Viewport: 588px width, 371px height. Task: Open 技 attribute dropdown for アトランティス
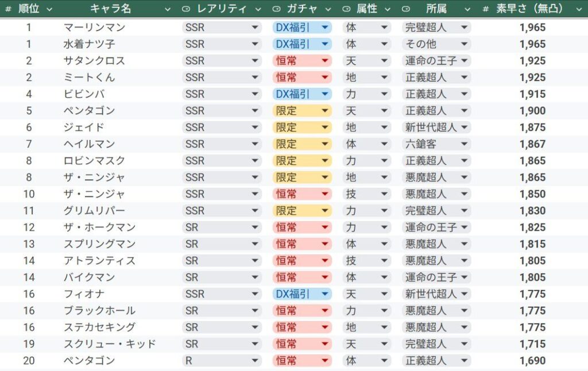366,261
